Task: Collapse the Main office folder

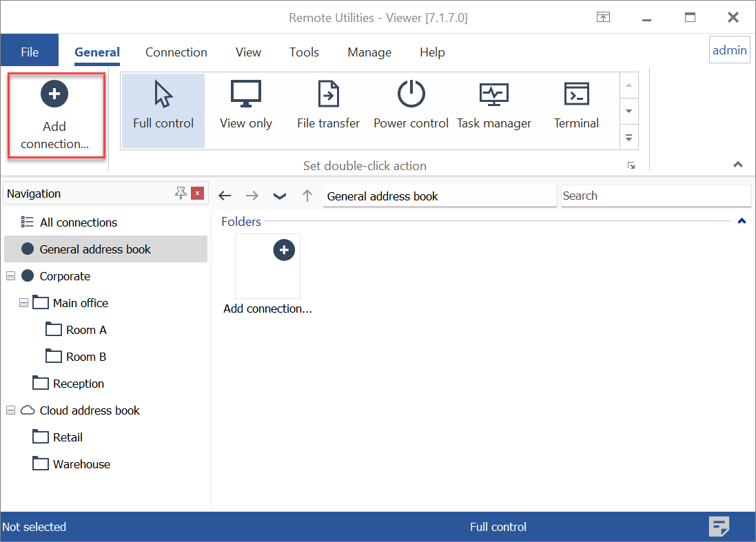Action: click(24, 303)
